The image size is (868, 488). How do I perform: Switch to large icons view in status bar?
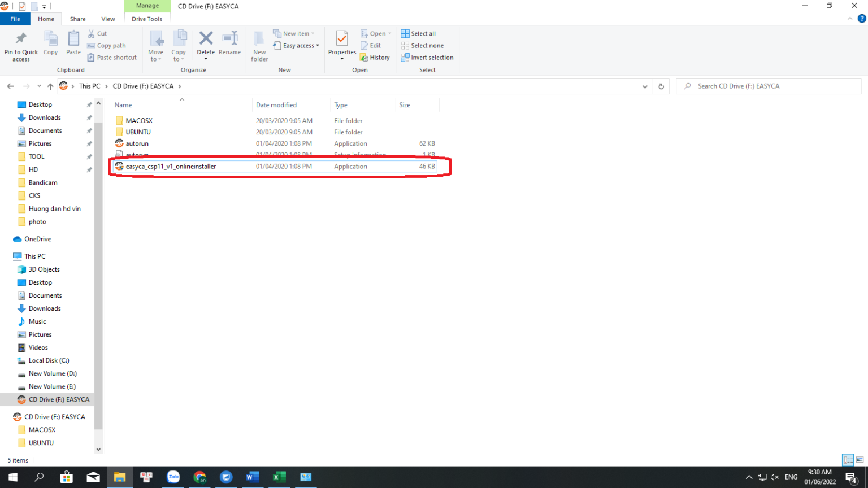point(860,460)
